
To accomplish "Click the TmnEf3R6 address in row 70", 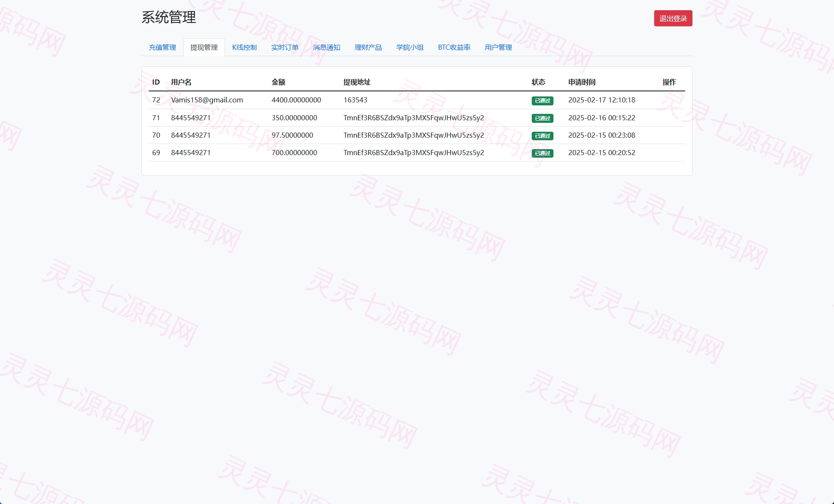I will point(414,135).
